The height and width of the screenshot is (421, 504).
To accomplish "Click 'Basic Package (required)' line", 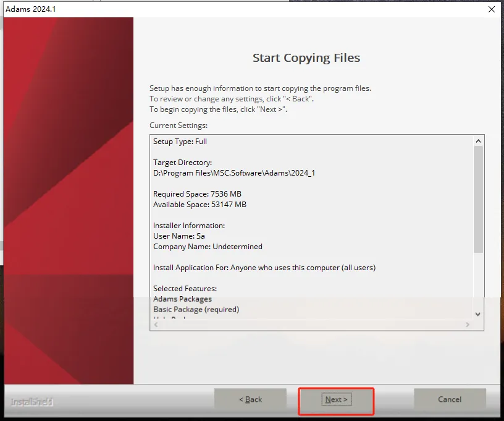I will tap(196, 309).
